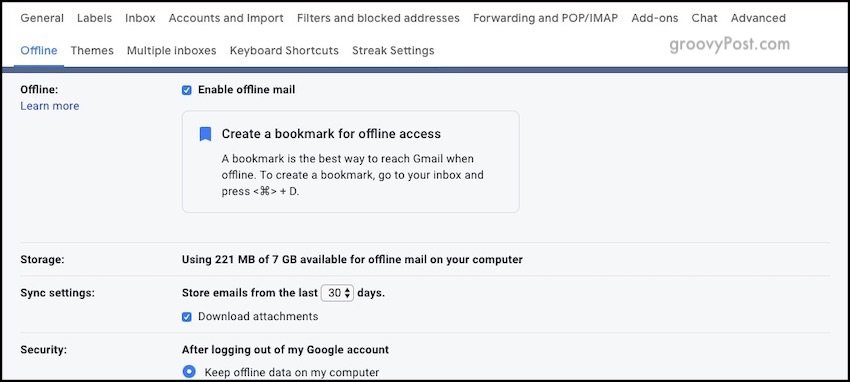This screenshot has height=382, width=850.
Task: Open the Keyboard Shortcuts tab
Action: coord(284,50)
